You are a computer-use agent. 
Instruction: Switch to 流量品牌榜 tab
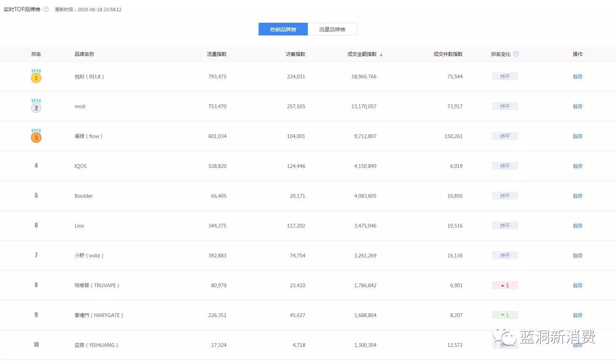(x=332, y=29)
